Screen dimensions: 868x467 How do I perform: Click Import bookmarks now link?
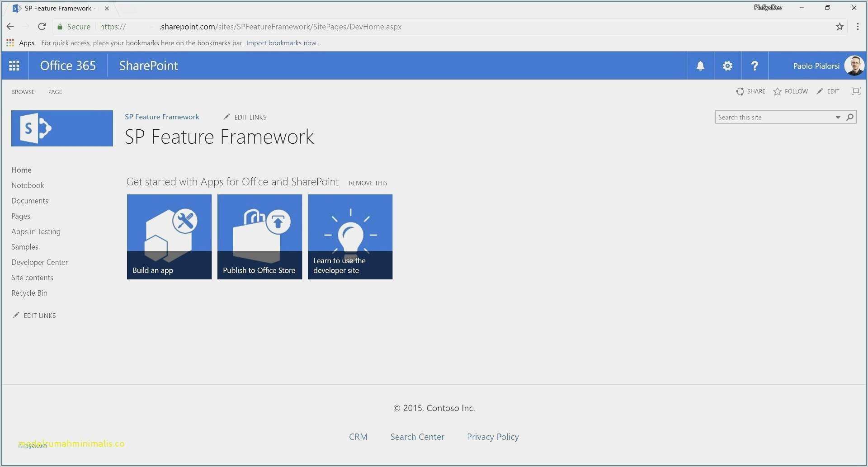coord(284,43)
